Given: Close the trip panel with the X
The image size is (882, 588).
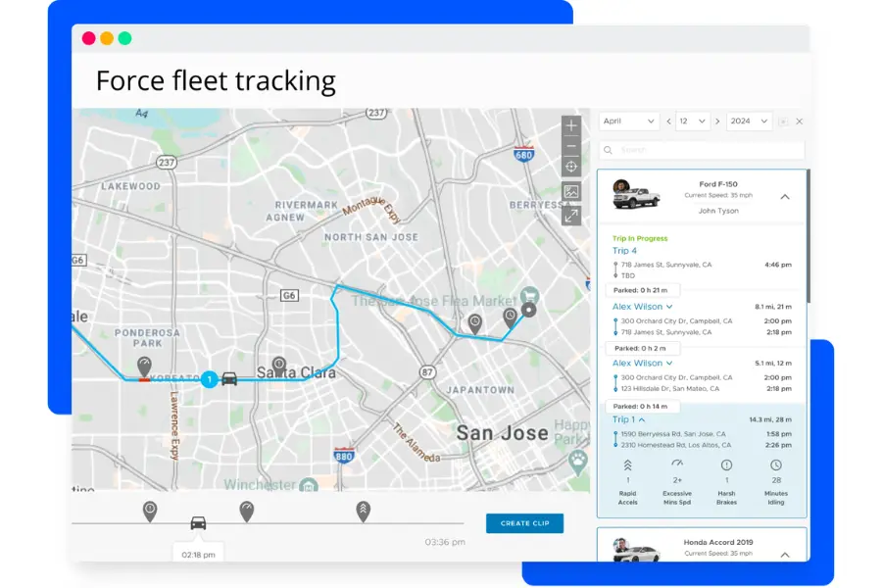Looking at the screenshot, I should tap(800, 122).
